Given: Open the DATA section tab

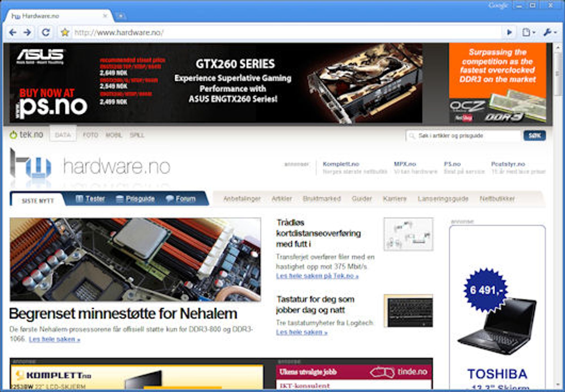Looking at the screenshot, I should pos(63,135).
